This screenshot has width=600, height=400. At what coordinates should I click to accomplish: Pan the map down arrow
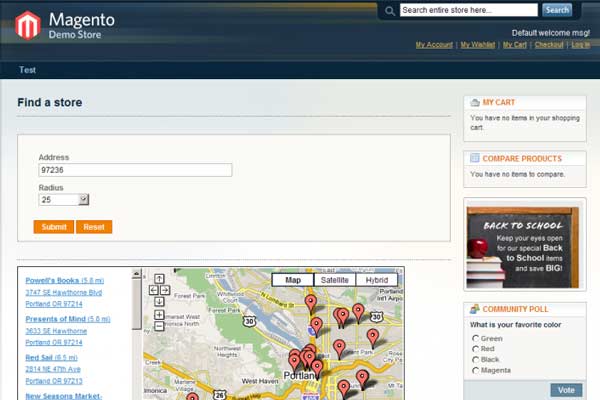[x=159, y=302]
